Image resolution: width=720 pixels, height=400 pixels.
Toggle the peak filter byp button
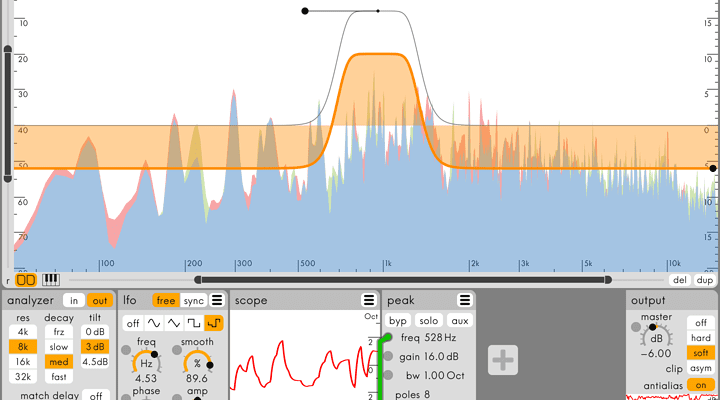tap(398, 321)
